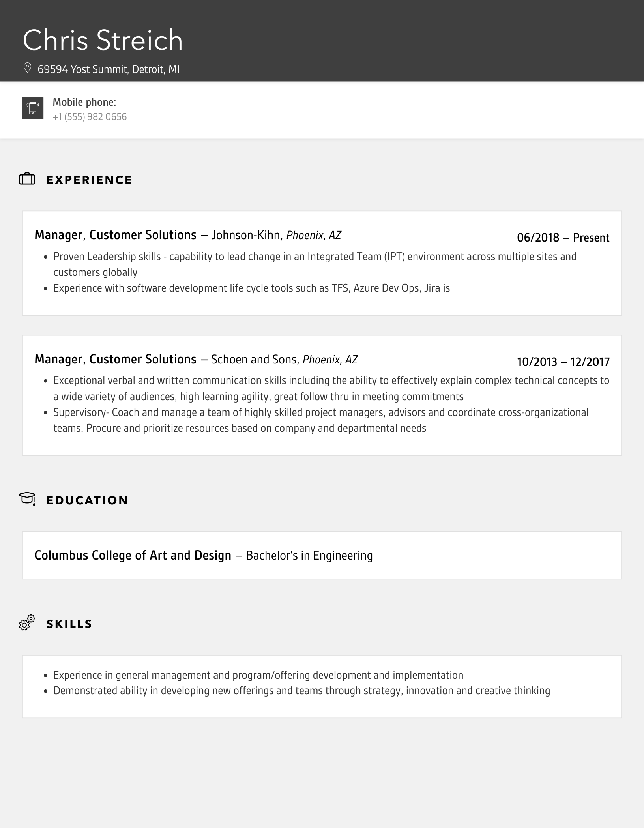Image resolution: width=644 pixels, height=828 pixels.
Task: Click the mobile phone icon
Action: [x=33, y=108]
